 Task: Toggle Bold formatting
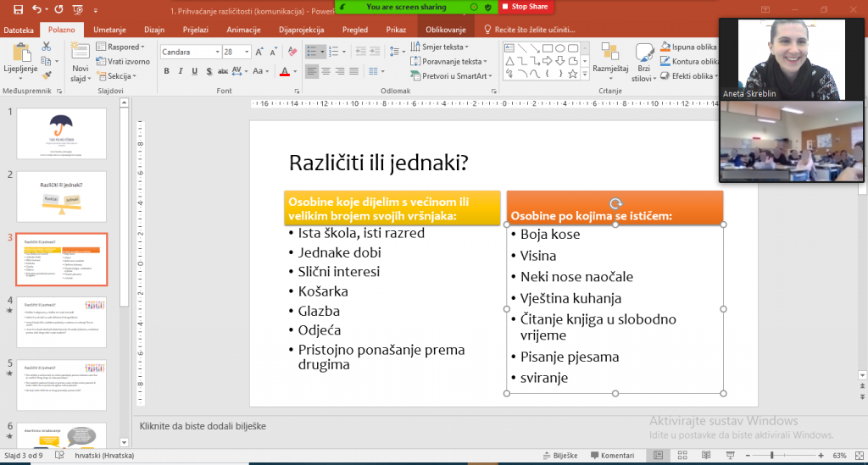coord(167,72)
